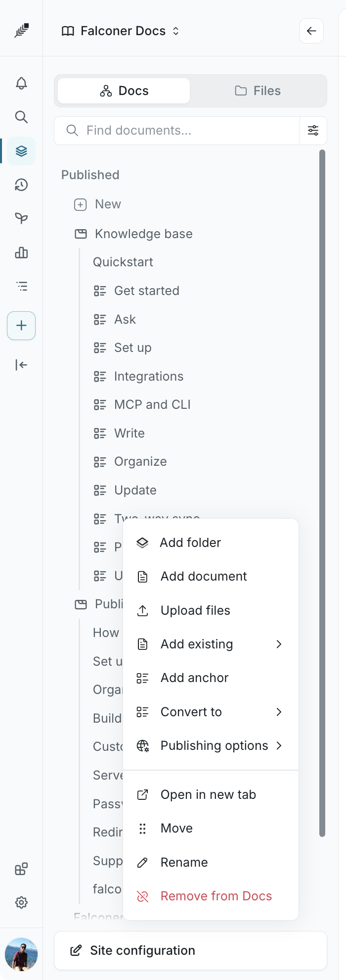Open the Integrations anchor
346x980 pixels.
pyautogui.click(x=149, y=376)
